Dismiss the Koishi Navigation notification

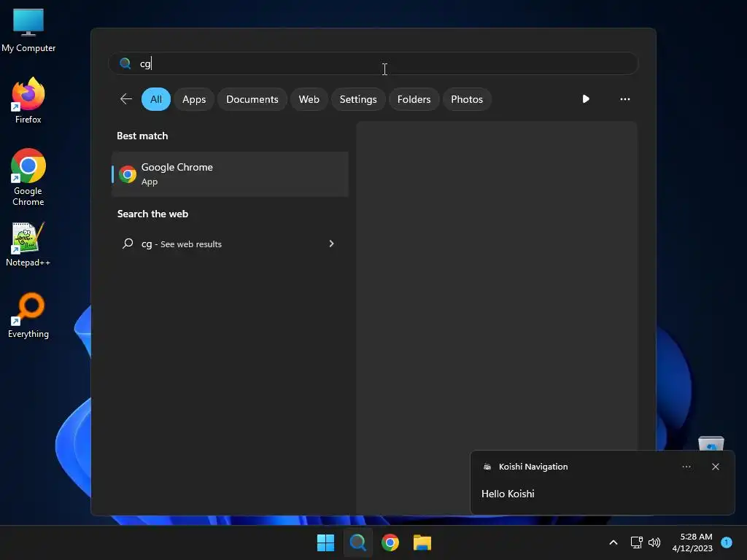[x=716, y=467]
